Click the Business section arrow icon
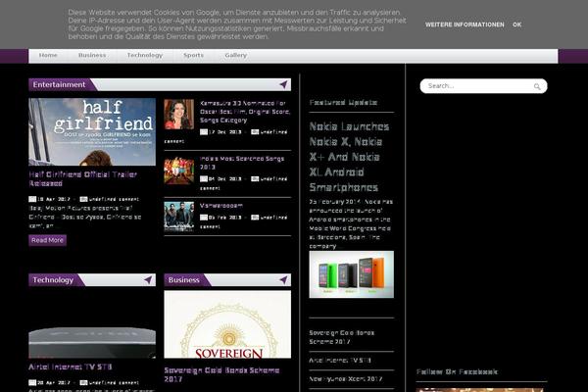 click(283, 279)
